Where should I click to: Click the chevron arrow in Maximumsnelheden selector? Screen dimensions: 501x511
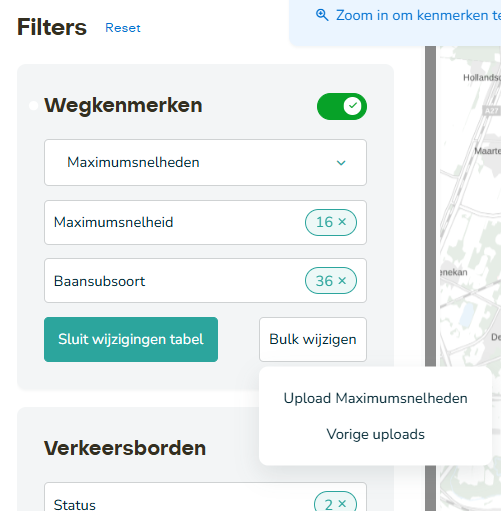click(x=341, y=163)
